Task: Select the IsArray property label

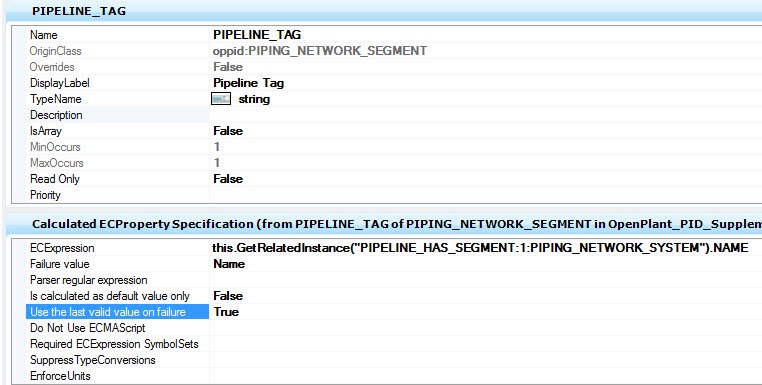Action: pos(46,131)
